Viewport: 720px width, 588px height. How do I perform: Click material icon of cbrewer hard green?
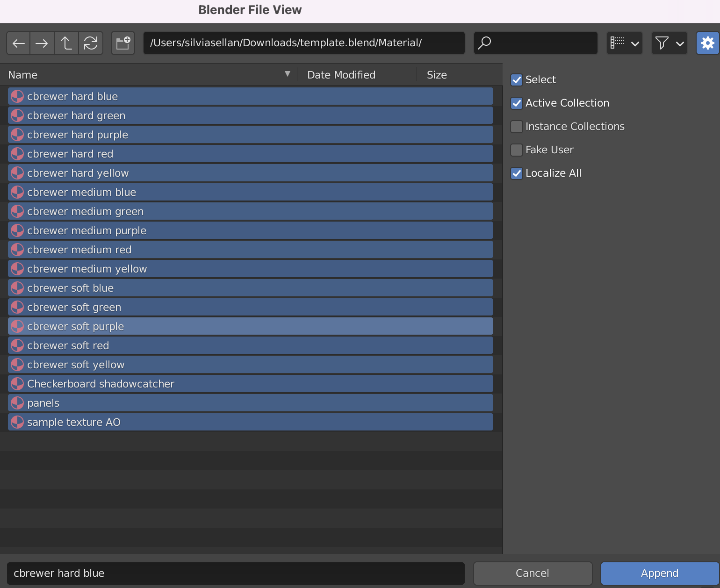point(17,115)
